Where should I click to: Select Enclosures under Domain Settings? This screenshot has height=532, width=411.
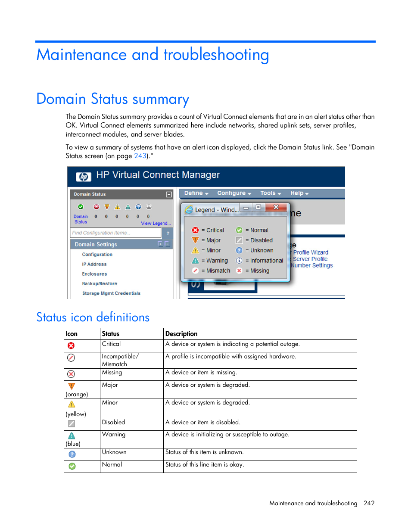coord(94,274)
